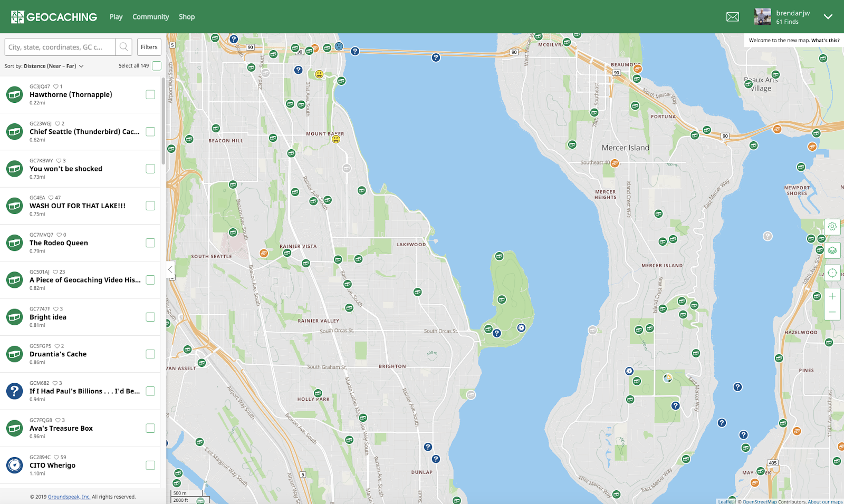Open the Shop menu
Screen dimensions: 844x504
[x=187, y=17]
